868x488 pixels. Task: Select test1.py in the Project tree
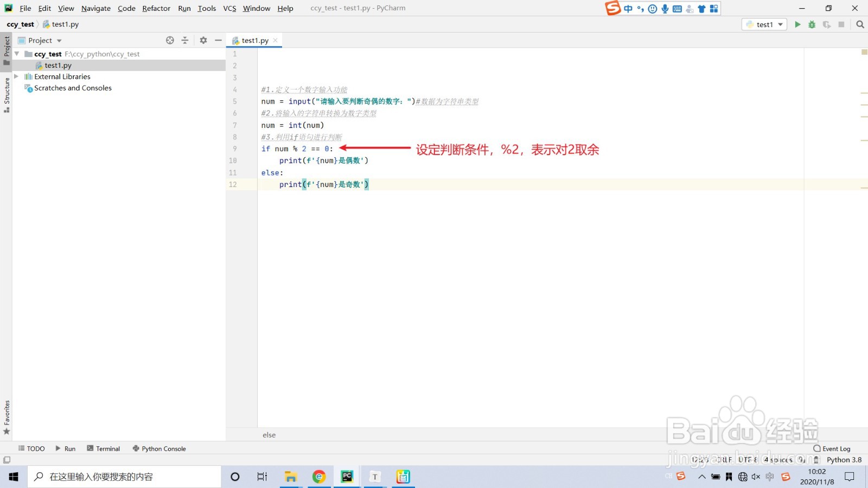click(x=58, y=65)
